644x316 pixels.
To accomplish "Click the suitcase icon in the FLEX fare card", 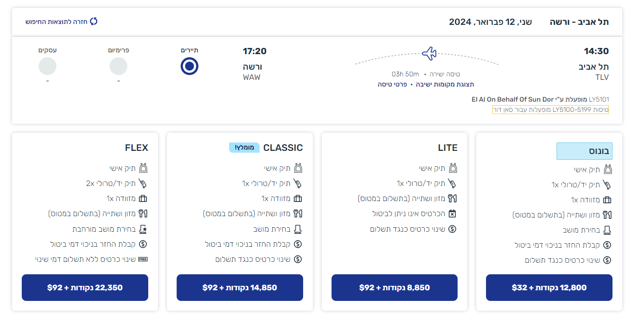I will coord(143,198).
